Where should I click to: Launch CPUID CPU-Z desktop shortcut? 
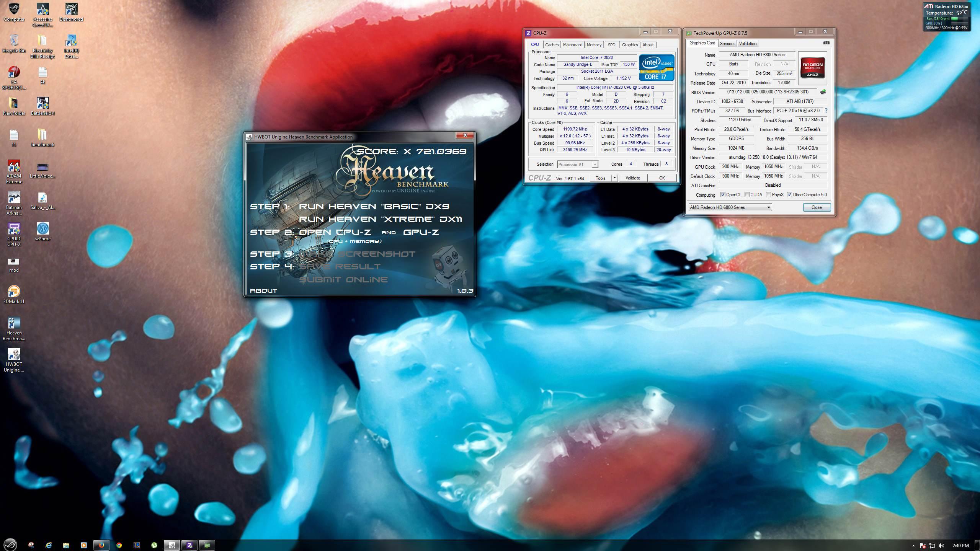pos(14,235)
